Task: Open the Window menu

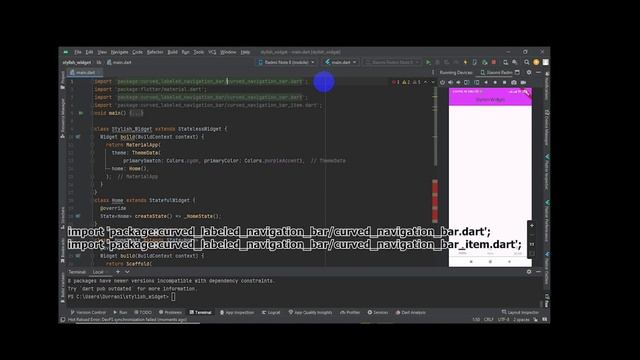Action: [x=228, y=52]
